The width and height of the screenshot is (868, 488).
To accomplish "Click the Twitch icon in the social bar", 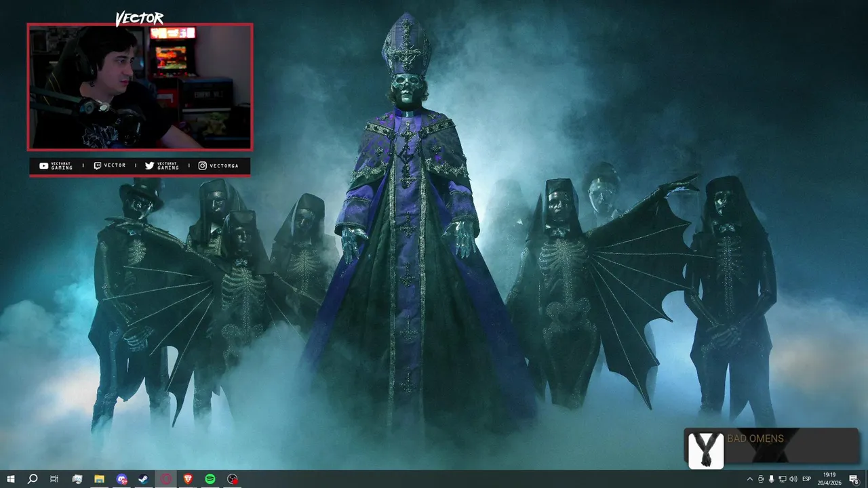I will pos(97,165).
